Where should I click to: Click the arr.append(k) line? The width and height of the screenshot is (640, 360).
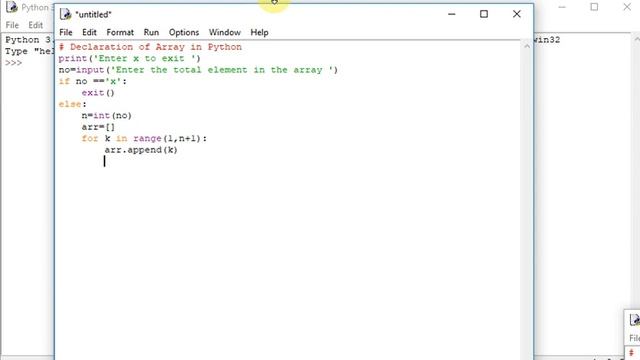click(x=141, y=150)
